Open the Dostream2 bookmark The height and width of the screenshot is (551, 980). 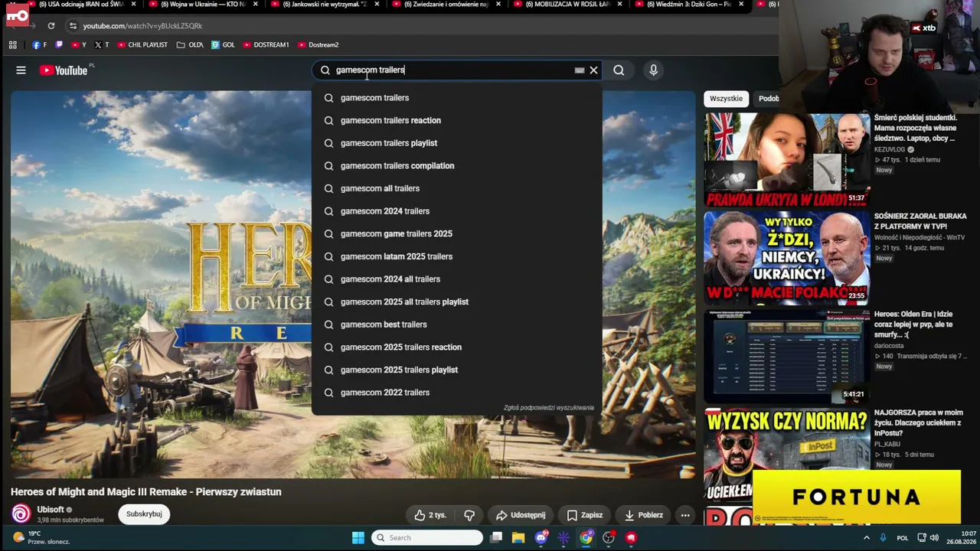pos(318,45)
